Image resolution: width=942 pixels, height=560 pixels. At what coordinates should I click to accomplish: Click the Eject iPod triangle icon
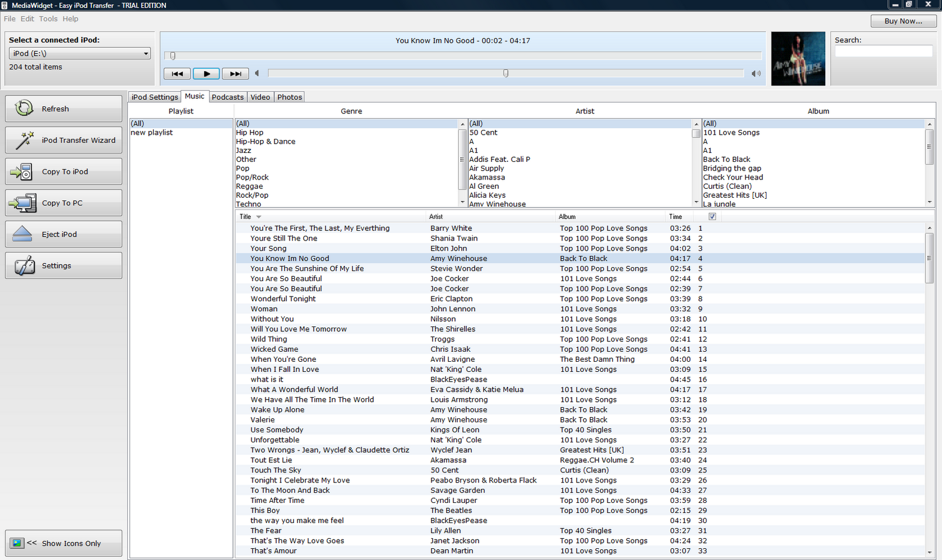[22, 234]
